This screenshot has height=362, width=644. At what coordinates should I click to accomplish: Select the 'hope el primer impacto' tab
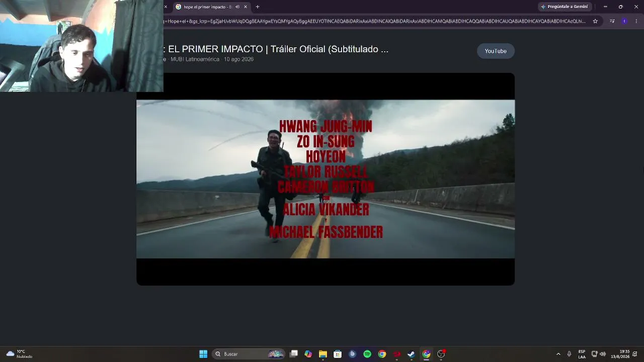pos(211,7)
